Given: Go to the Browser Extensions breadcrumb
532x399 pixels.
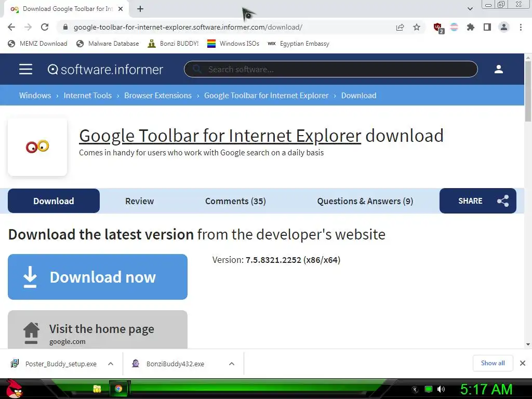Looking at the screenshot, I should [x=158, y=96].
